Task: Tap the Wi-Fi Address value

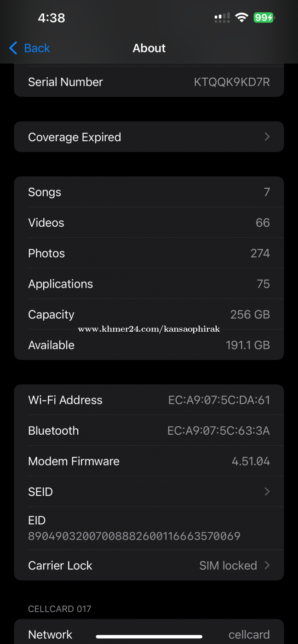Action: 219,400
